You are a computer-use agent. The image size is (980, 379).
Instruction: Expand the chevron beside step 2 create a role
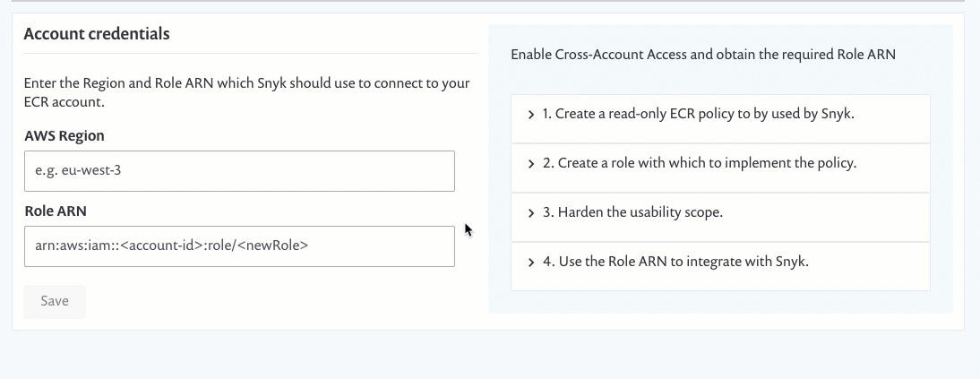coord(531,164)
